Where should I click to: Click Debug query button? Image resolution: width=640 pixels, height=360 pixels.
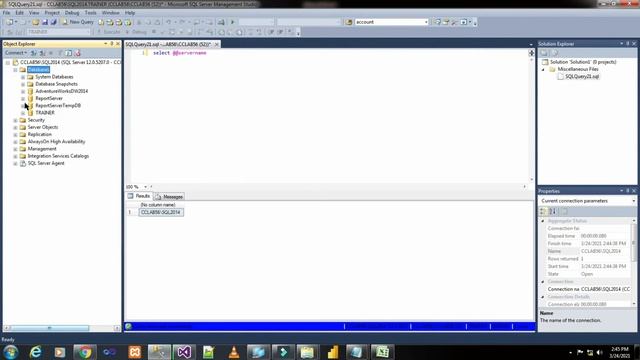pos(136,32)
